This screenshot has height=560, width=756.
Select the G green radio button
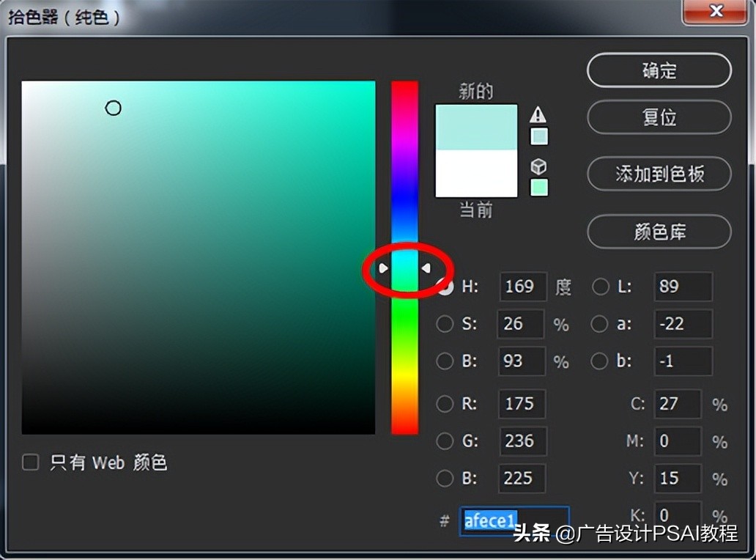click(x=445, y=441)
